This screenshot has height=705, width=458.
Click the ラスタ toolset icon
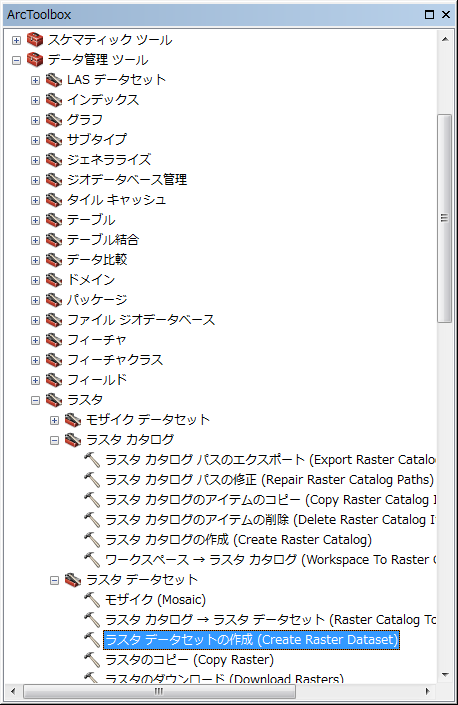click(x=54, y=400)
